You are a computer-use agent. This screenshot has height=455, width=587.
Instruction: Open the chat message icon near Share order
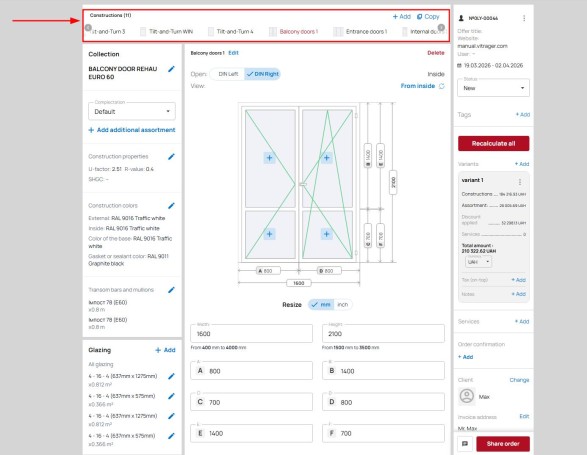(465, 444)
